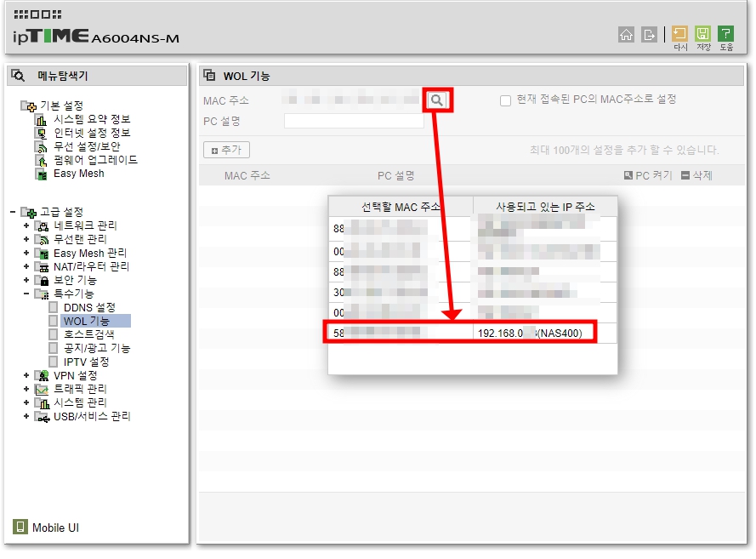Expand the VPN 설정 tree node
The height and width of the screenshot is (559, 756).
coord(25,375)
